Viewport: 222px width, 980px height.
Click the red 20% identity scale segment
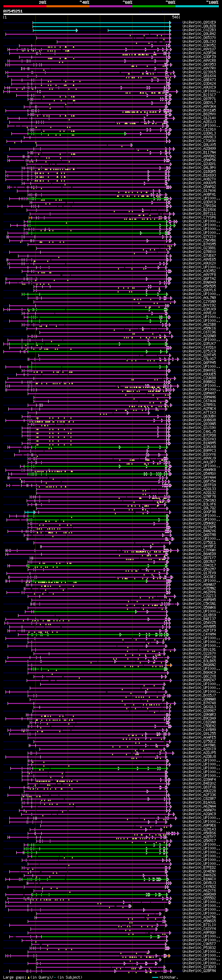(x=25, y=7)
